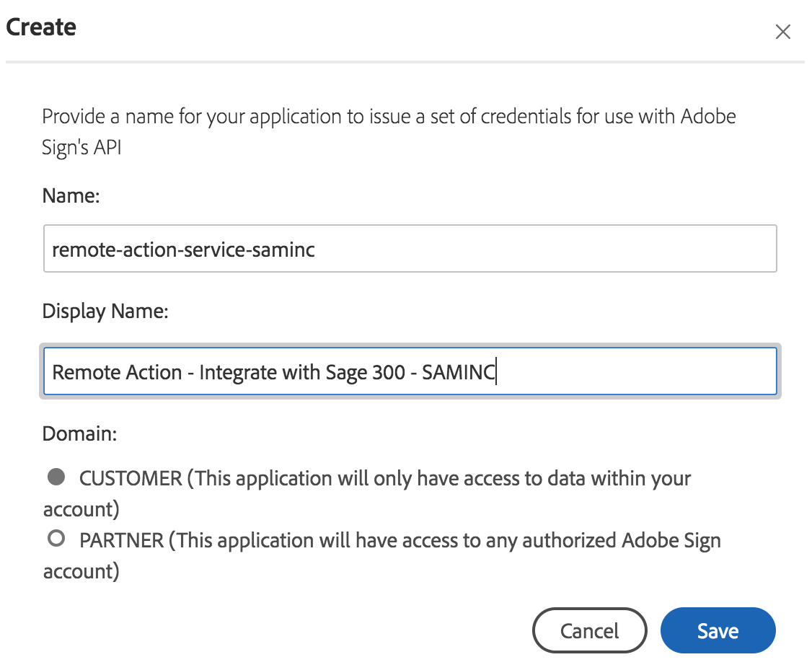Click the "Name:" field label
This screenshot has height=670, width=812.
coord(71,195)
